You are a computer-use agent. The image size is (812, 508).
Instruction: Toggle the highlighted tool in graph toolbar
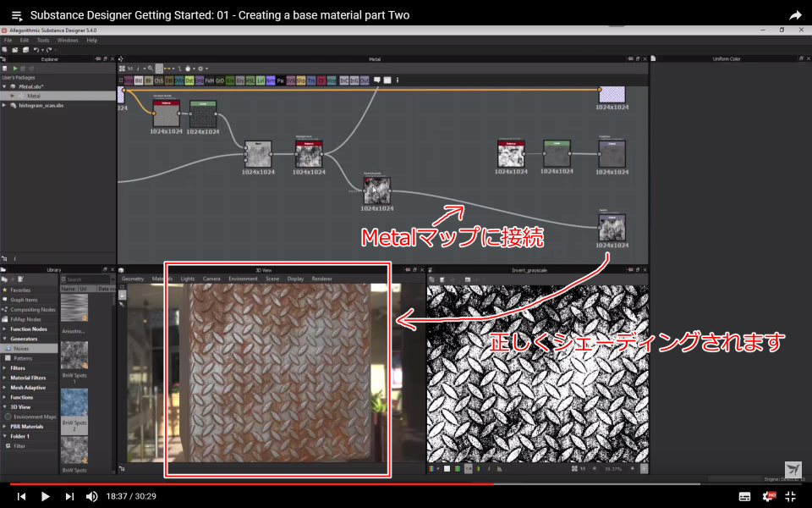[x=159, y=69]
